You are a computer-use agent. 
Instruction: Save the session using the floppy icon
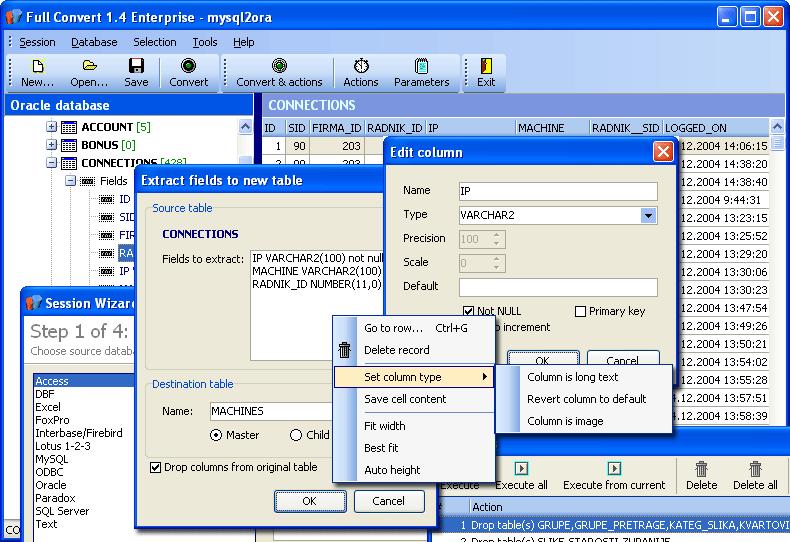pos(136,66)
